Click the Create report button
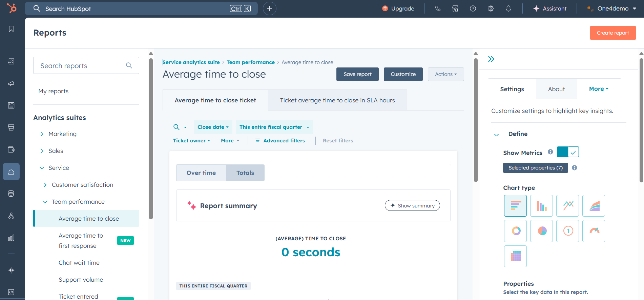Viewport: 644px width, 300px height. [x=612, y=33]
